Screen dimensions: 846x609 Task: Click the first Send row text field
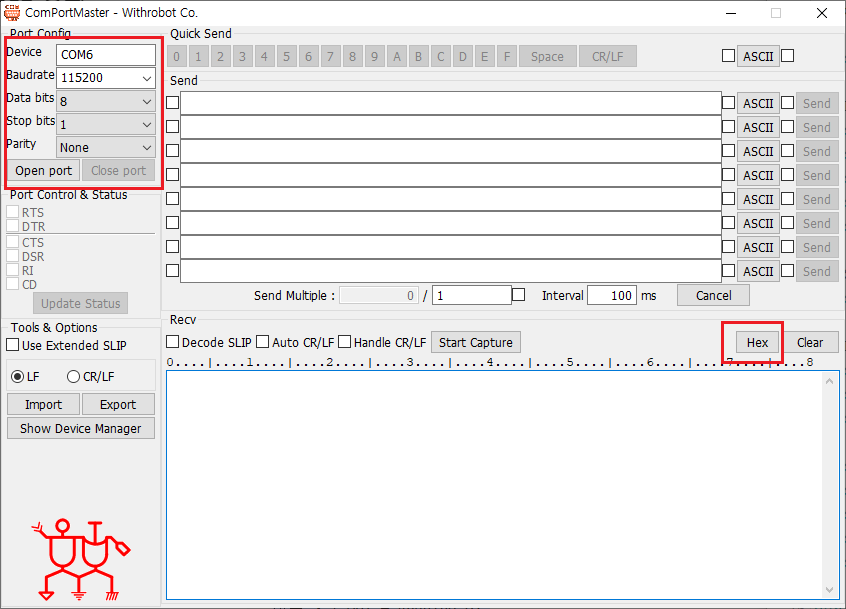(x=451, y=103)
